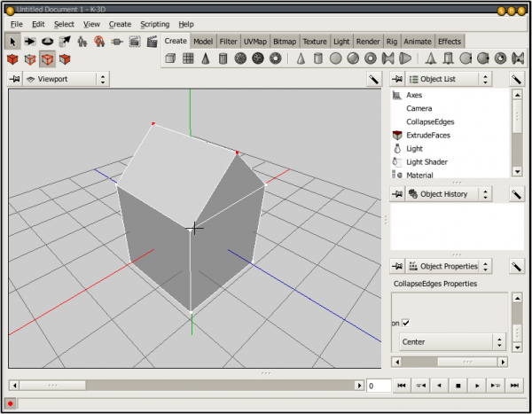The image size is (532, 414).
Task: Jump to the last frame
Action: (514, 386)
